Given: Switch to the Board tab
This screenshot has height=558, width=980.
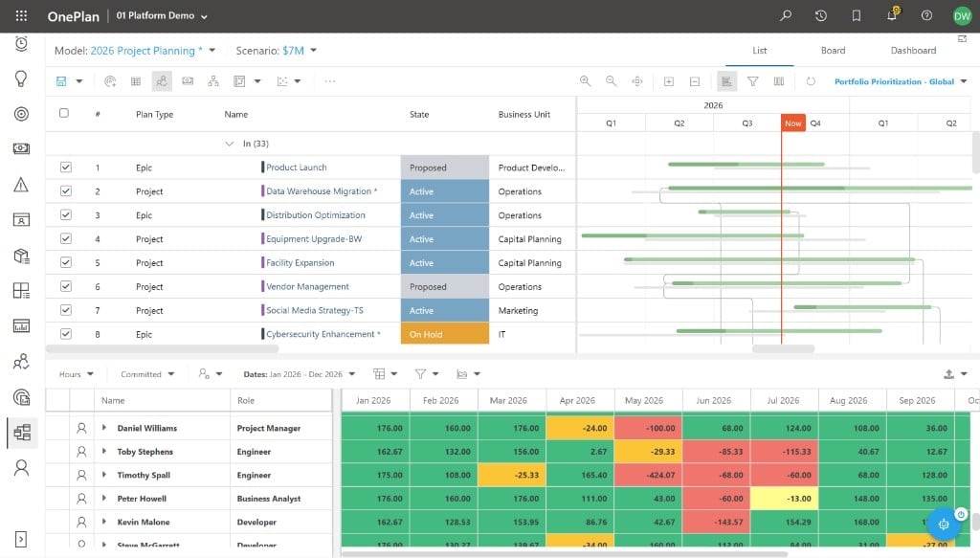Looking at the screenshot, I should click(x=834, y=51).
